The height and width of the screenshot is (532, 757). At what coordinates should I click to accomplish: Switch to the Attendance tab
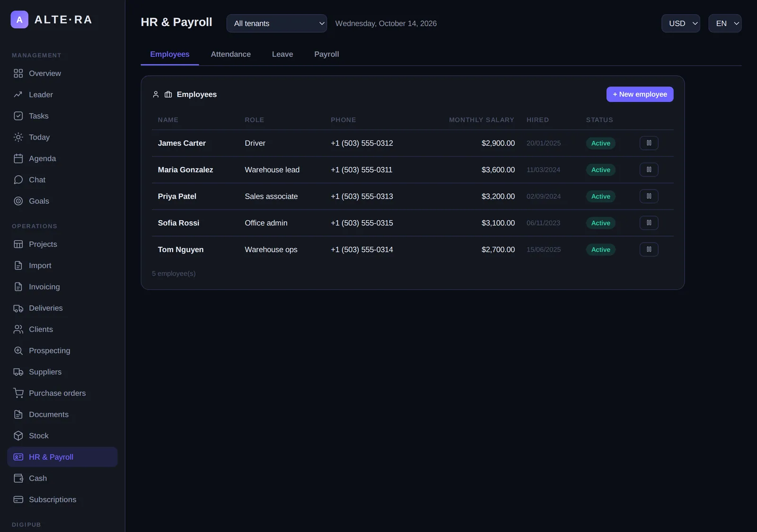click(231, 54)
